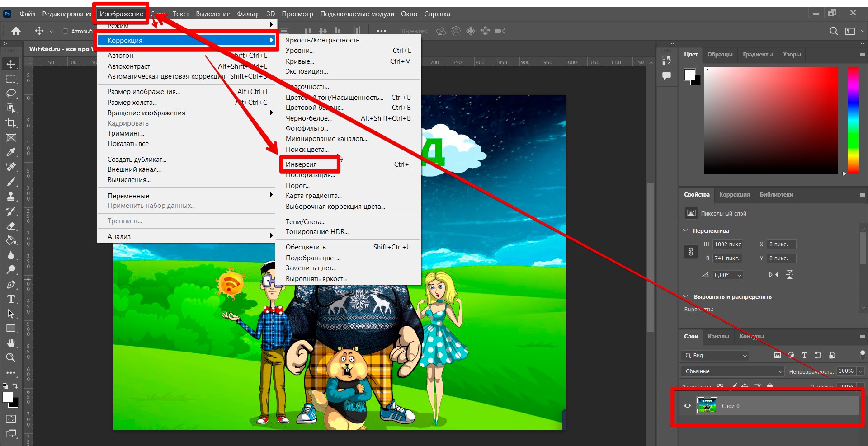Choose Яркость/Контрастность menu item

click(348, 40)
